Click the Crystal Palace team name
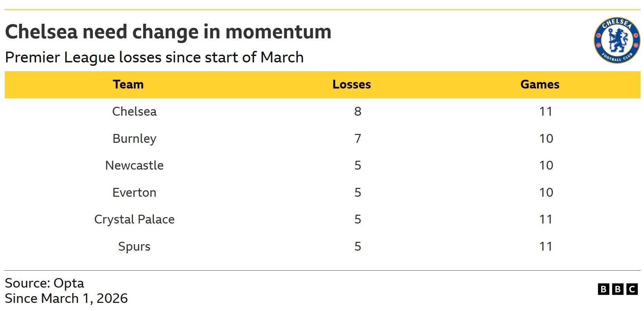The width and height of the screenshot is (644, 311). coord(134,219)
